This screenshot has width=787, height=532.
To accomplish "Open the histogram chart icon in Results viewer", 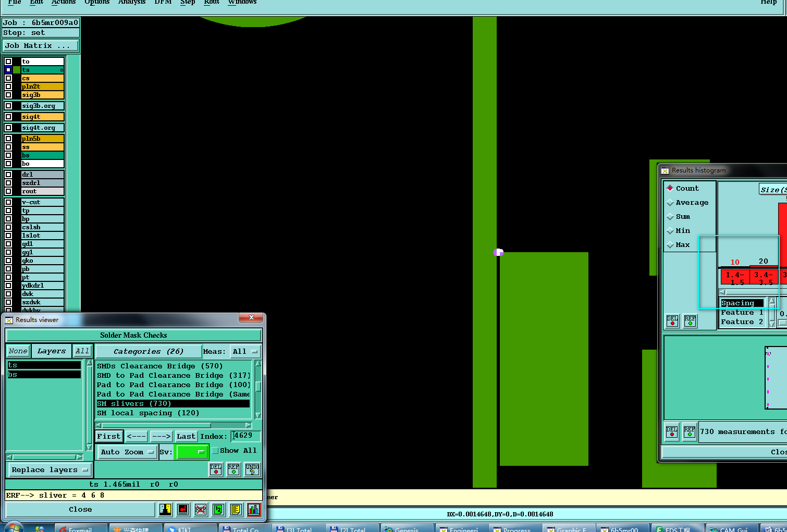I will coord(254,510).
